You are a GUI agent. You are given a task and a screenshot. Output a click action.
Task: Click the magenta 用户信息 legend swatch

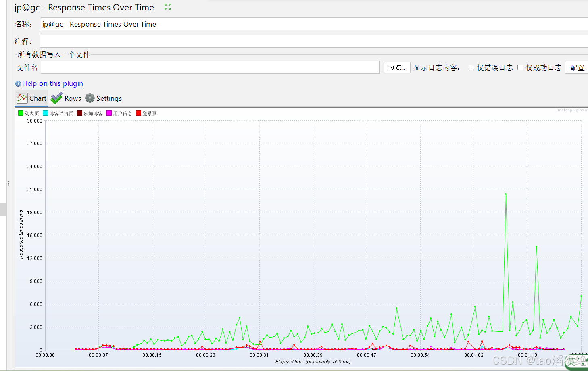tap(109, 113)
